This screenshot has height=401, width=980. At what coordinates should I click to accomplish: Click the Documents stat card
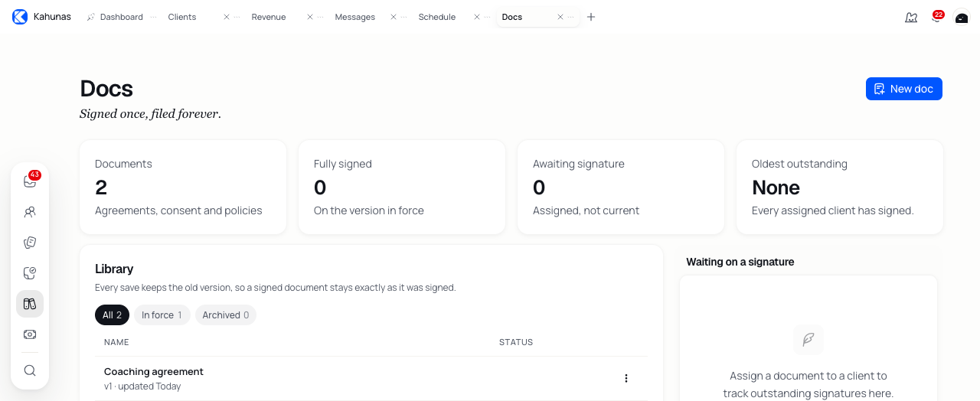click(x=183, y=187)
